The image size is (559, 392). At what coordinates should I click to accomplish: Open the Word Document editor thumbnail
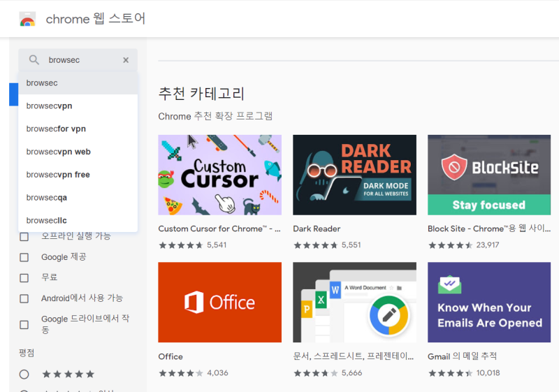354,302
